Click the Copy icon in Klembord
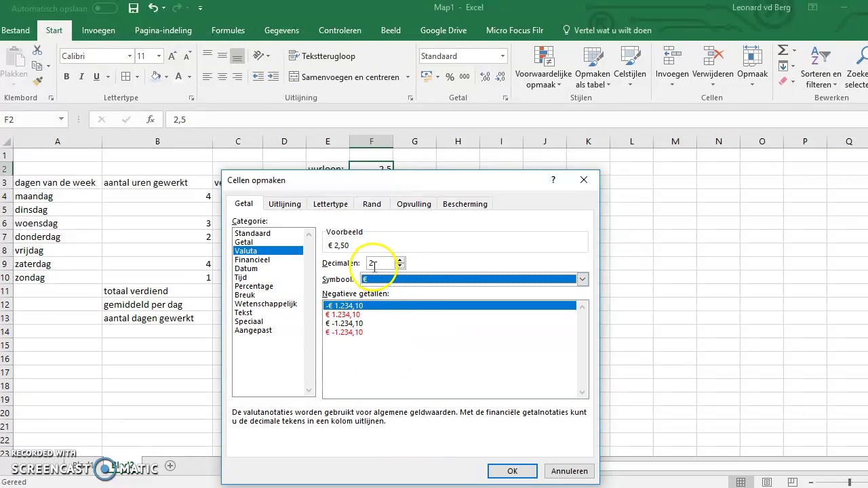Image resolution: width=868 pixels, height=488 pixels. [x=37, y=66]
